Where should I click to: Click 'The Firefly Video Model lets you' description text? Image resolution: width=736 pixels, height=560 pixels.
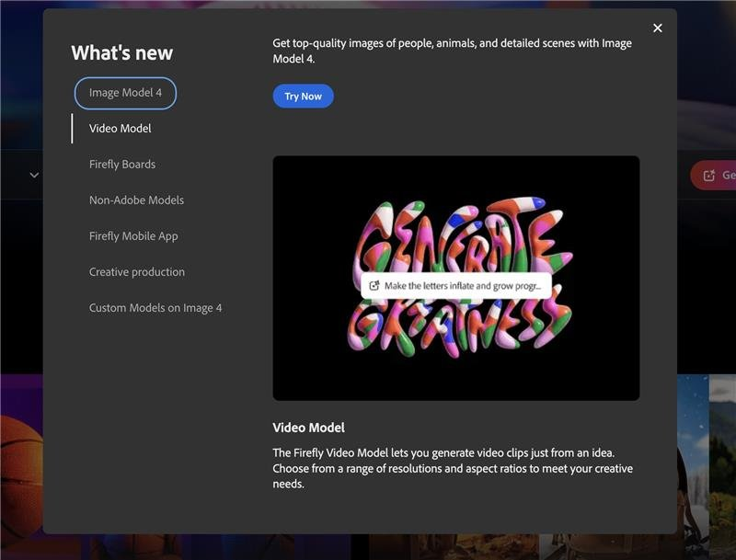tap(453, 468)
